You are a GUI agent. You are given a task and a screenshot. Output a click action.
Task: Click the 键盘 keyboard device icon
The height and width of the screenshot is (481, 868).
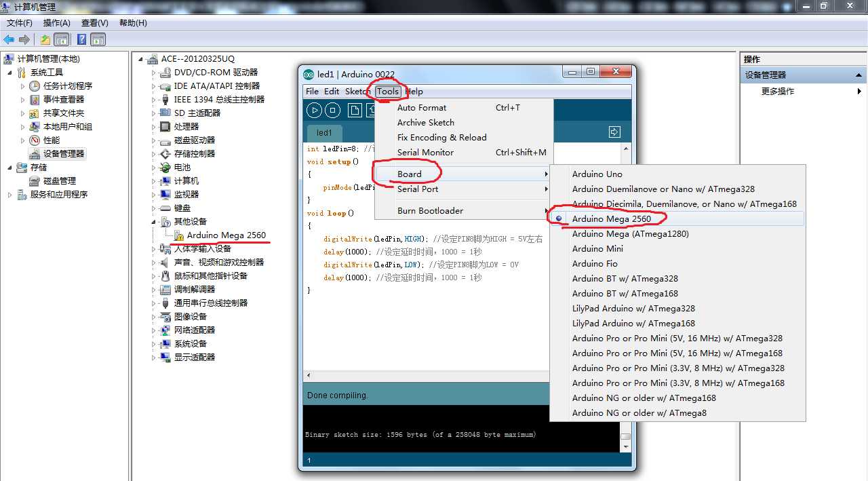coord(165,208)
